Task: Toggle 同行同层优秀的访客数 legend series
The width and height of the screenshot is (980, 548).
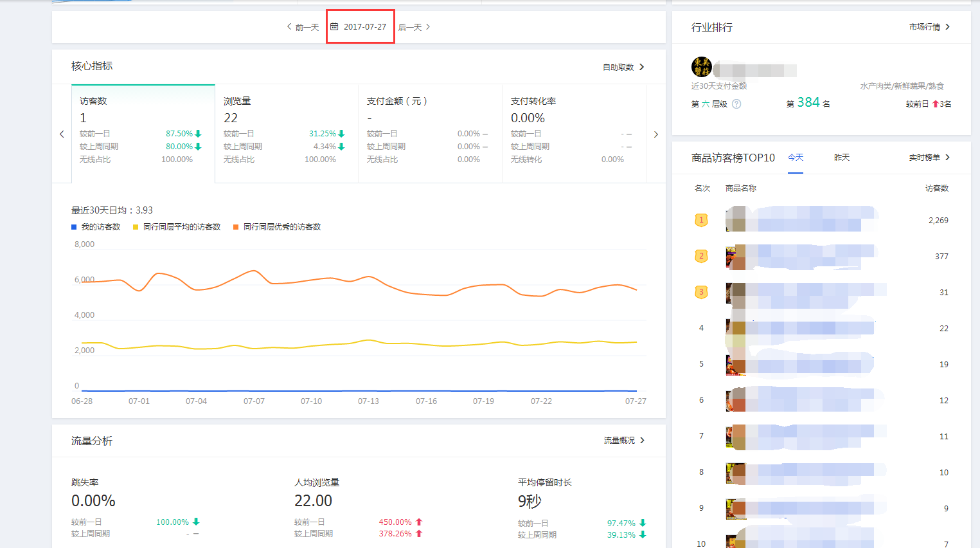Action: click(x=277, y=227)
